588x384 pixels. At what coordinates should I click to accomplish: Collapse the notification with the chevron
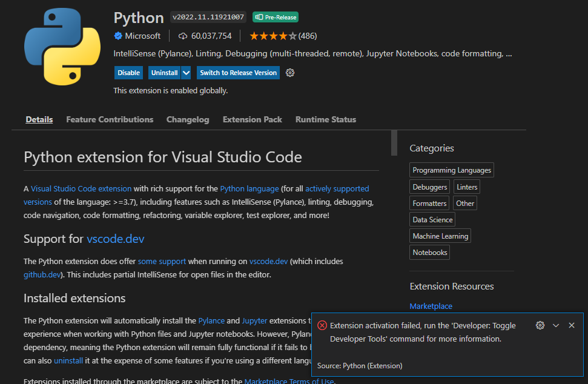click(556, 325)
